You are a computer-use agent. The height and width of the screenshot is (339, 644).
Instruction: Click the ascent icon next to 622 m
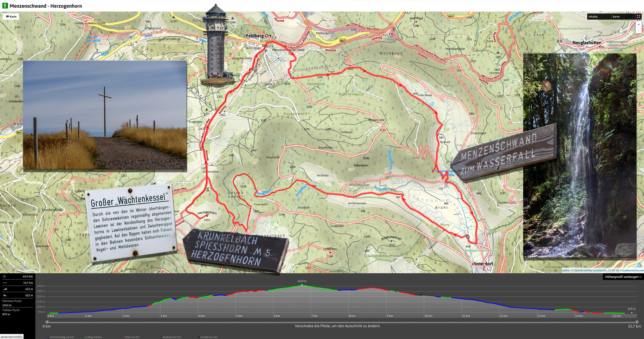5,289
